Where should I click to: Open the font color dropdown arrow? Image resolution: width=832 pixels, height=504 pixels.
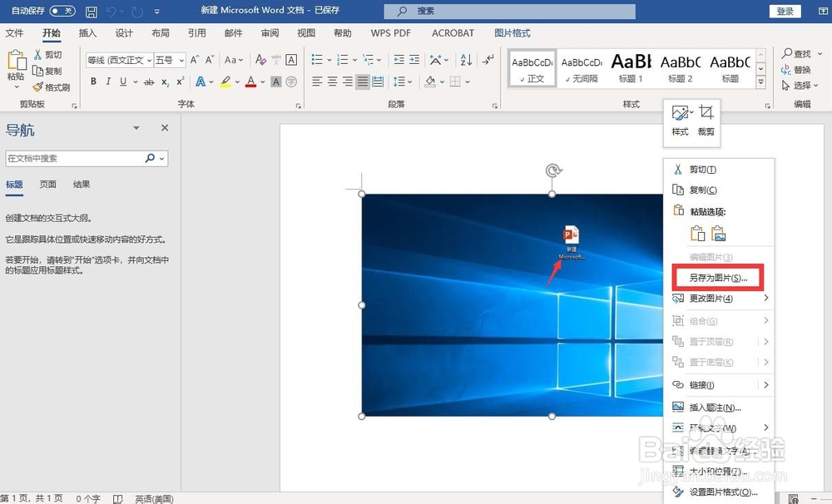(263, 82)
